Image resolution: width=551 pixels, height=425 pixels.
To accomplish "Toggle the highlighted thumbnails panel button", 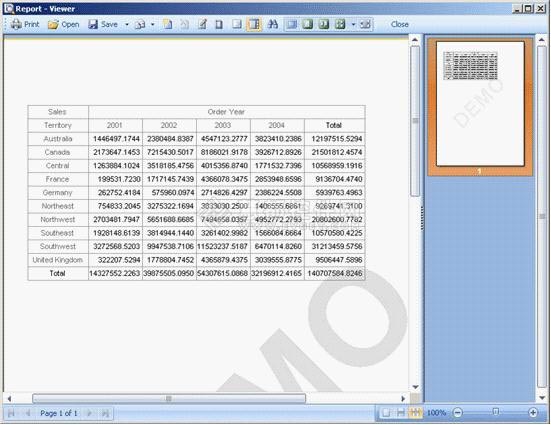I will point(254,24).
